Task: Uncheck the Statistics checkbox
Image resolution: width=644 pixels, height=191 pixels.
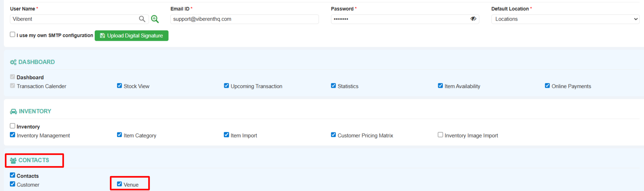Action: click(x=333, y=85)
